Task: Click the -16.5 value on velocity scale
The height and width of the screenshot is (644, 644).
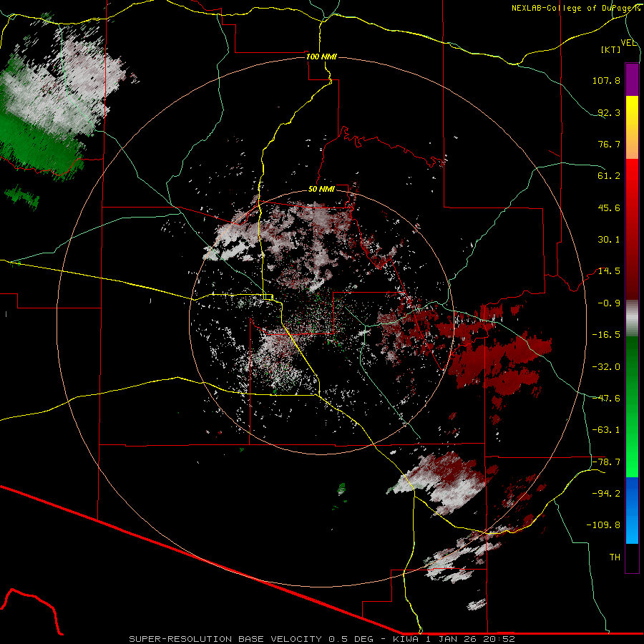Action: 606,335
